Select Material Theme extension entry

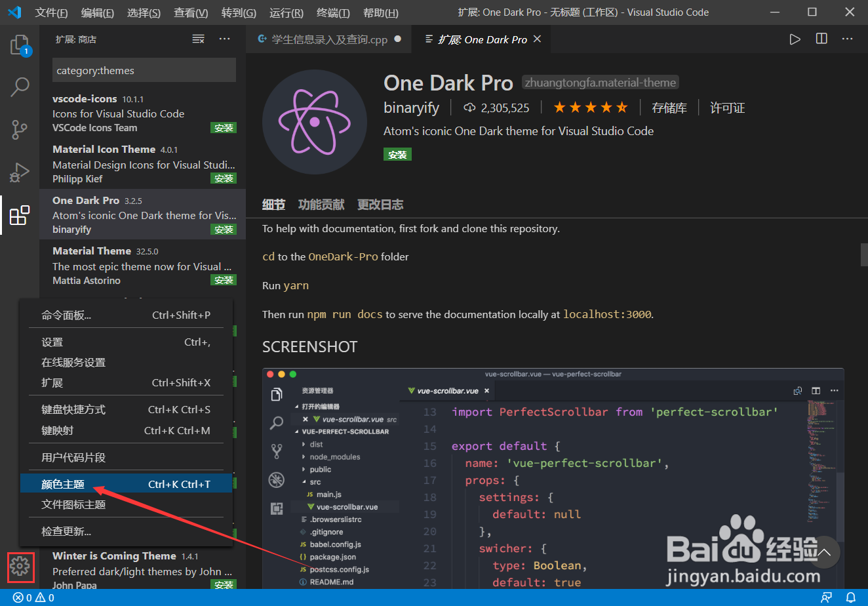click(142, 266)
